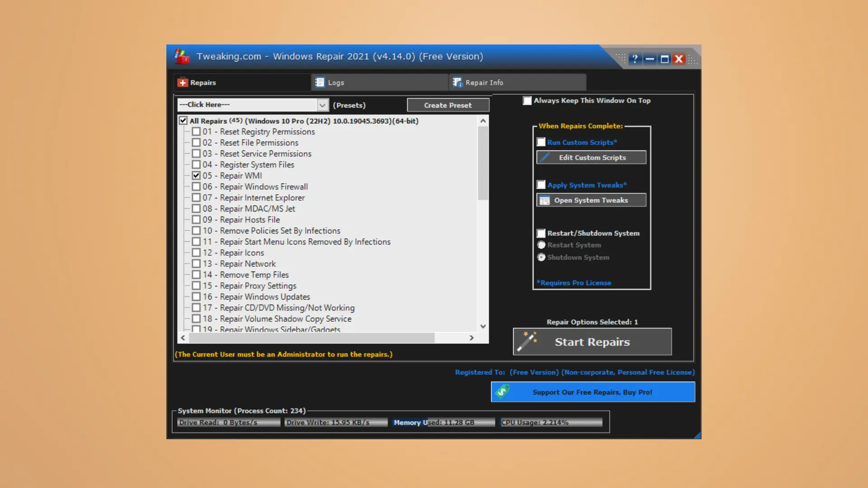
Task: Click the repairs list vertical scrollbar thumb
Action: [x=483, y=163]
